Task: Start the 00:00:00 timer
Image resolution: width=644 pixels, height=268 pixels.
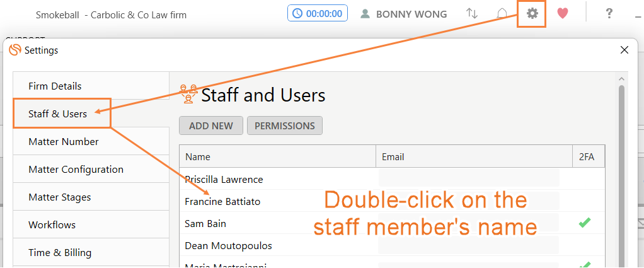Action: pyautogui.click(x=318, y=13)
